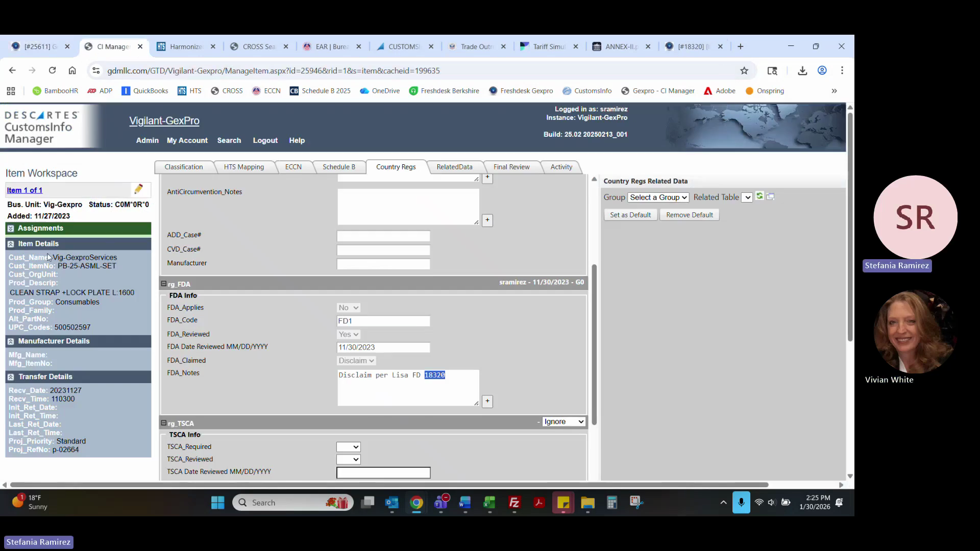Image resolution: width=980 pixels, height=551 pixels.
Task: Open the TSCA_Required dropdown
Action: pos(349,447)
